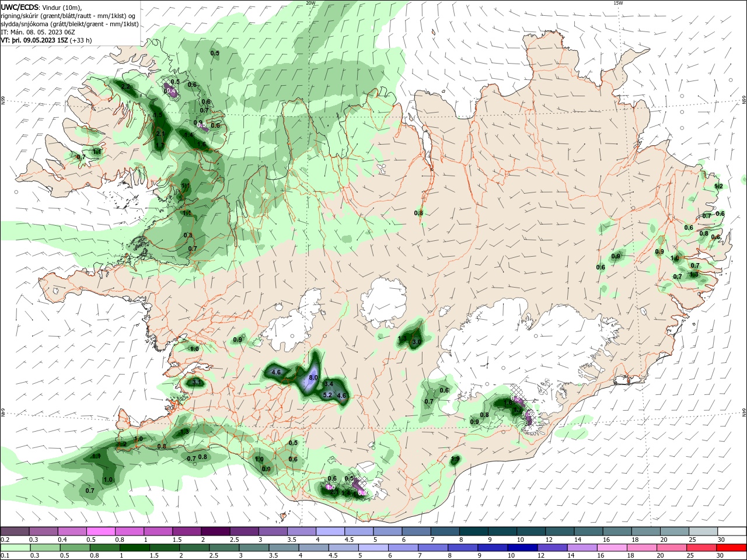Pick the first dusky purple swatch above the 0.2 label
This screenshot has height=560, width=747.
click(x=15, y=531)
